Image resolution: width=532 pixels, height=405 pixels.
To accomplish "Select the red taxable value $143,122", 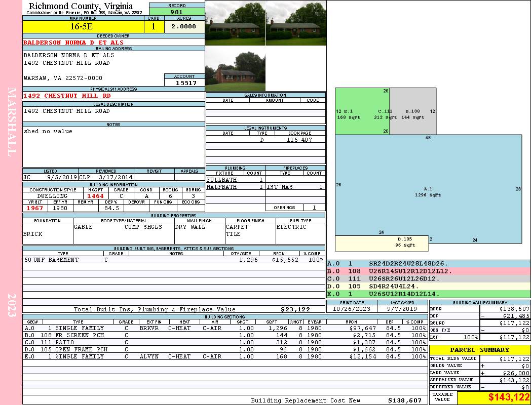I will coord(494,397).
